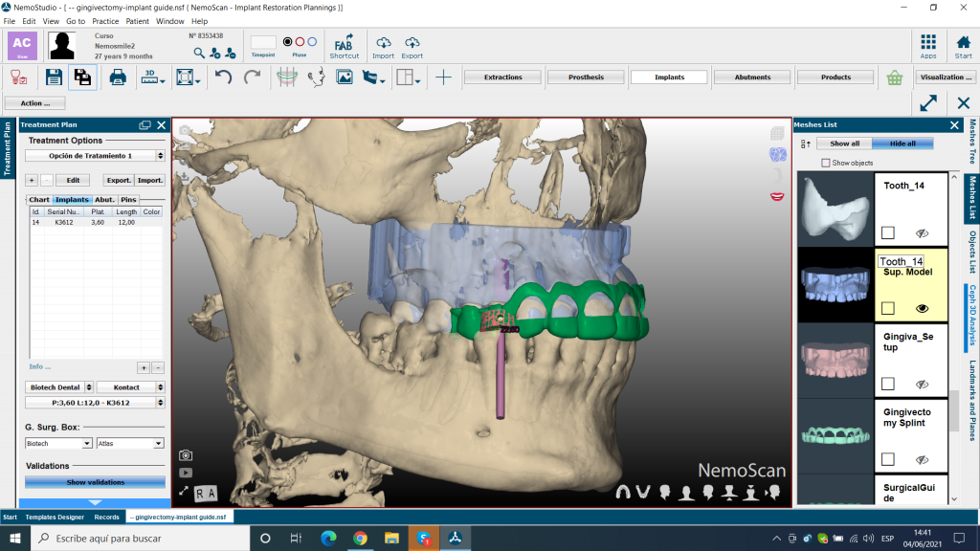Open the Templates Designer tab
This screenshot has width=980, height=551.
point(55,518)
